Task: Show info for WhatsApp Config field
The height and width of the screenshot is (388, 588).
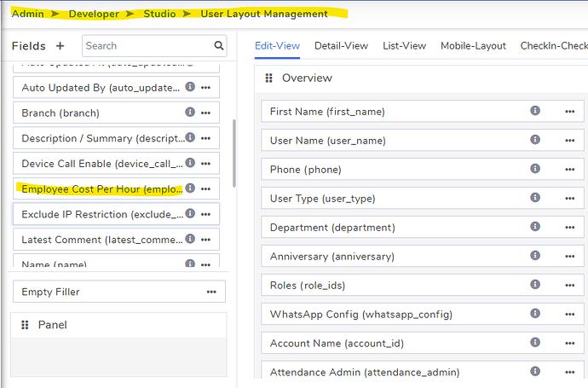Action: coord(535,313)
